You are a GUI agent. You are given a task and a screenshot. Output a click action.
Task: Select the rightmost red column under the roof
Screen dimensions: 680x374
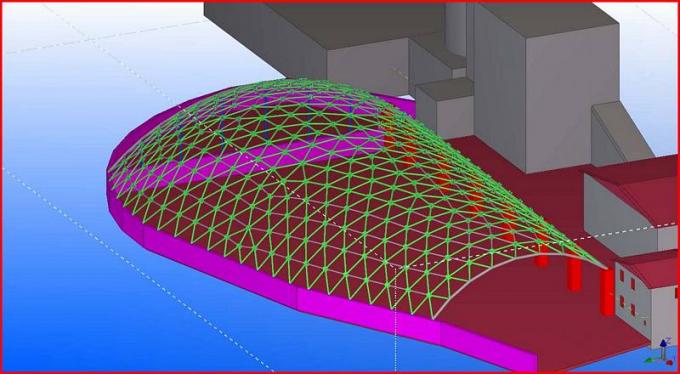pos(607,292)
